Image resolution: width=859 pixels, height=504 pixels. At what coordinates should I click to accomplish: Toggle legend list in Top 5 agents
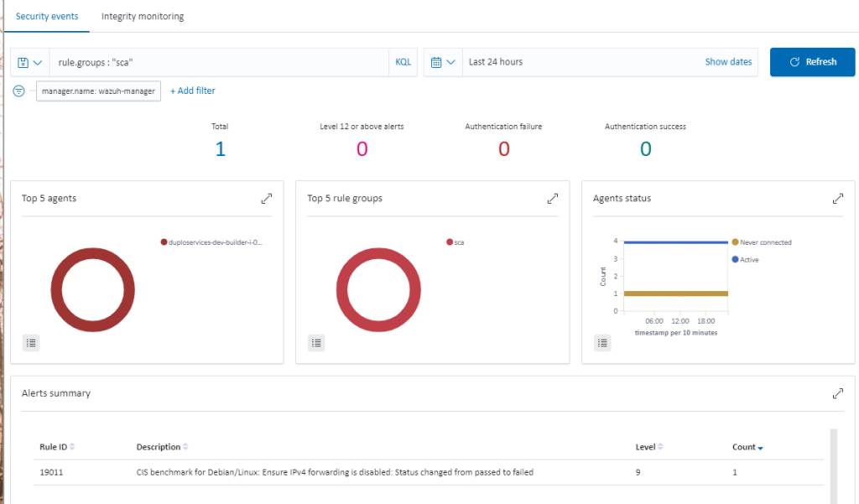point(30,342)
